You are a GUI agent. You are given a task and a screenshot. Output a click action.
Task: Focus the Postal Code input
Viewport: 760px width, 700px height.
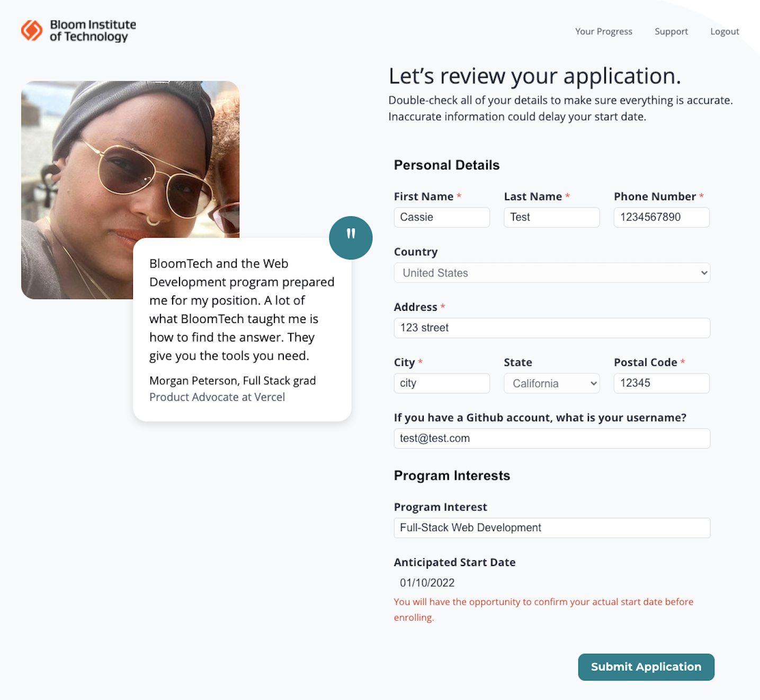pyautogui.click(x=661, y=383)
